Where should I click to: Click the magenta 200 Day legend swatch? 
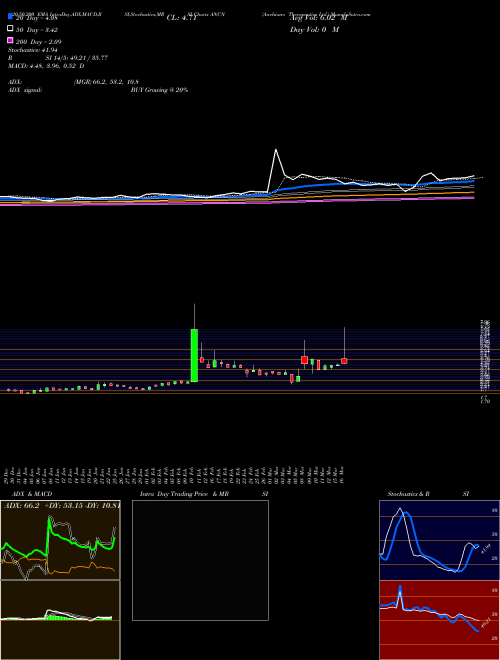pyautogui.click(x=10, y=40)
